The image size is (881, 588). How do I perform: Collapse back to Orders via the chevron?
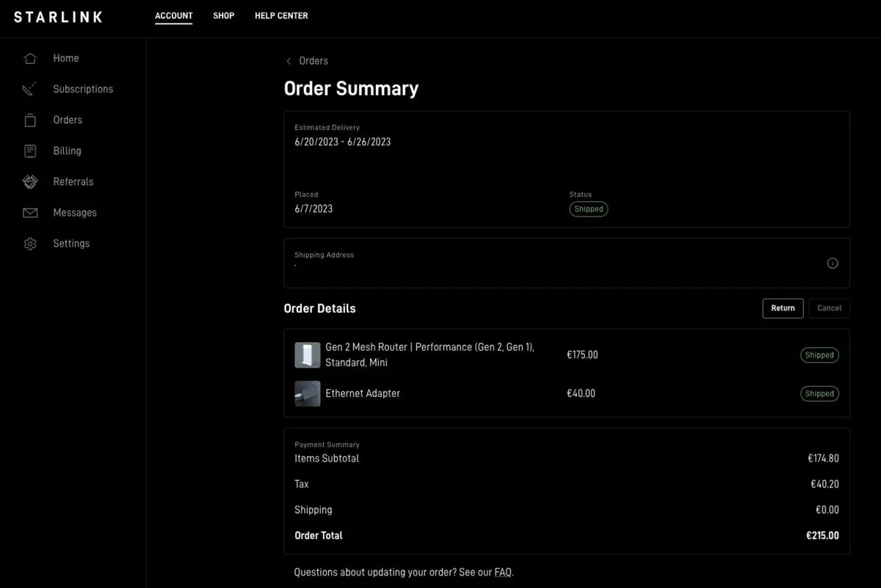[x=288, y=61]
